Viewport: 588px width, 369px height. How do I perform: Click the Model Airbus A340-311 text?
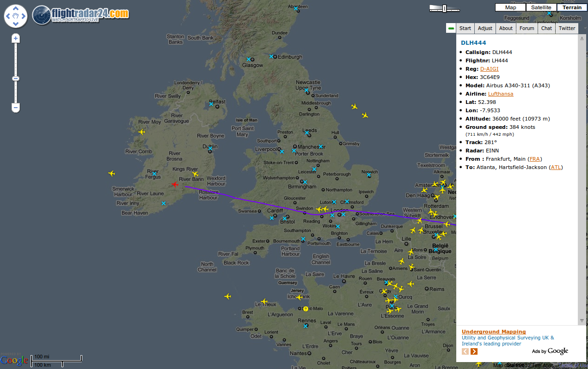coord(508,85)
